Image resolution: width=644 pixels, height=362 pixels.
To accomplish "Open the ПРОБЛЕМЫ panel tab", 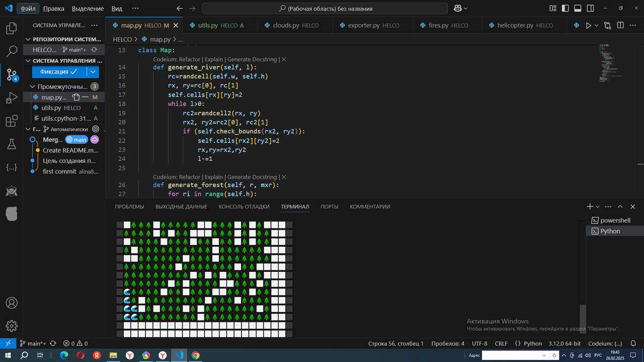I will click(x=129, y=206).
